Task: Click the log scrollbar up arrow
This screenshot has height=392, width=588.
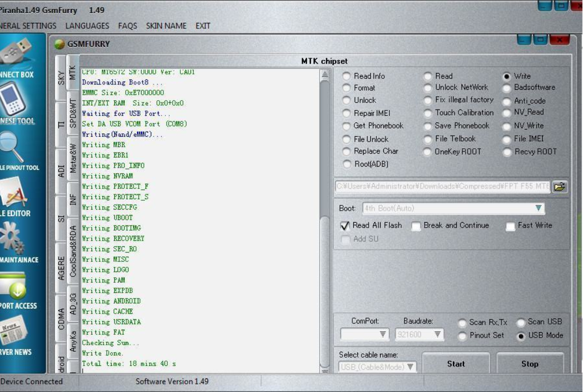Action: click(x=324, y=74)
